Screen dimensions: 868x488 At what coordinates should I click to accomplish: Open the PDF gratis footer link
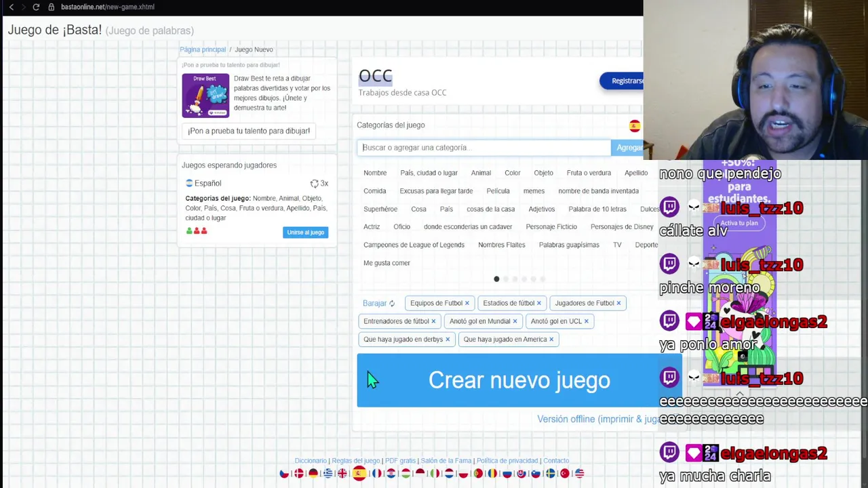(x=400, y=461)
